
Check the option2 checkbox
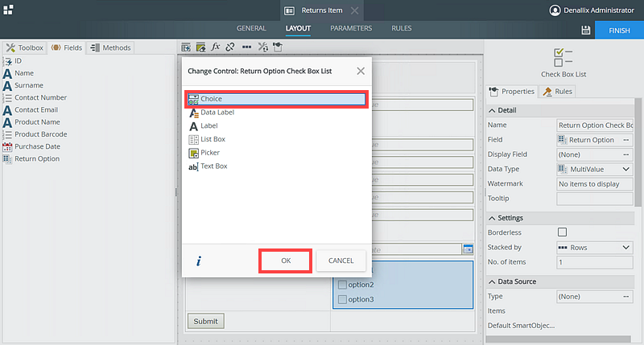(x=343, y=285)
